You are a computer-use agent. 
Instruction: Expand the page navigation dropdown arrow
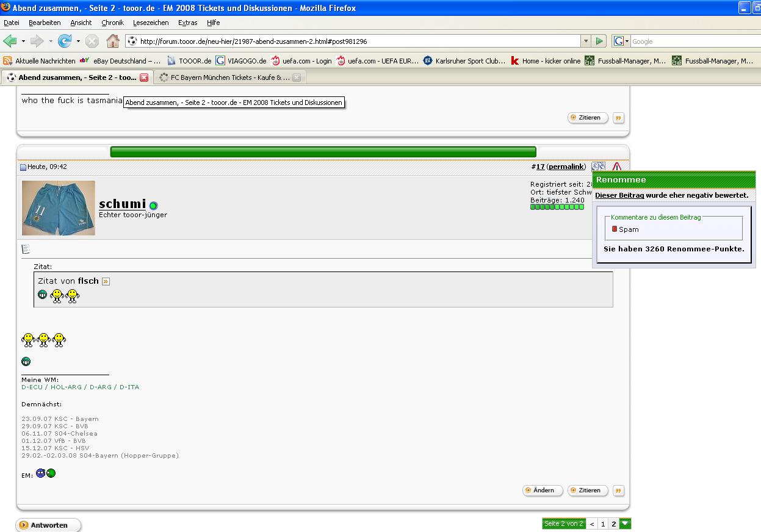click(625, 523)
